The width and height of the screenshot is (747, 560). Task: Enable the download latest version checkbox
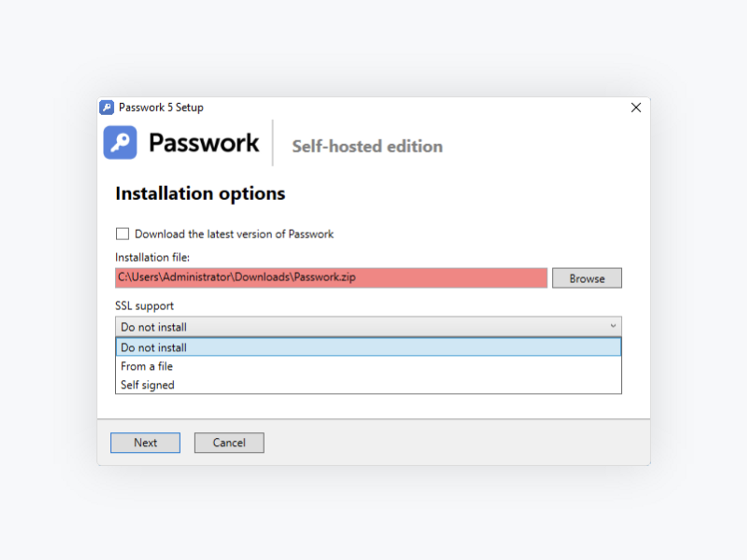coord(122,234)
